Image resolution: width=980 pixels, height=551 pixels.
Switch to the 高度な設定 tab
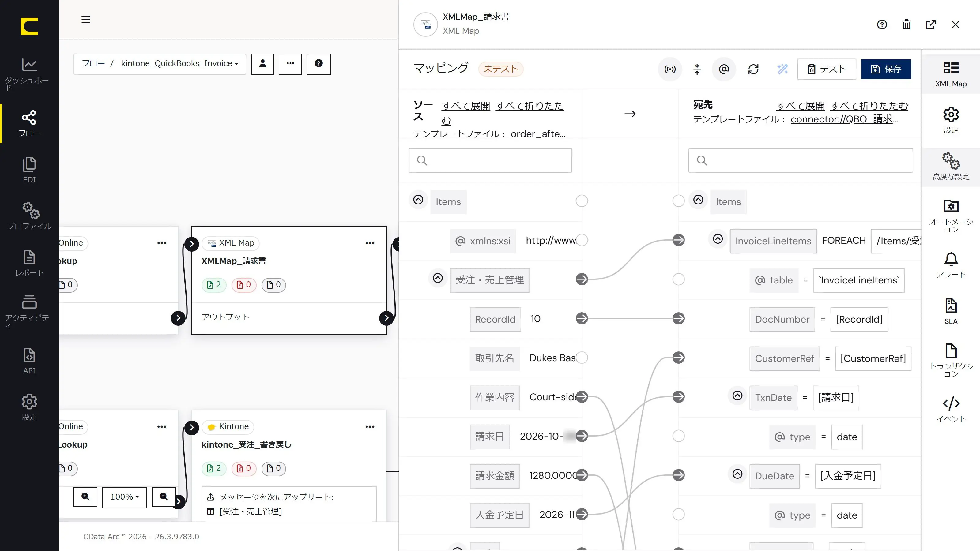click(x=951, y=167)
